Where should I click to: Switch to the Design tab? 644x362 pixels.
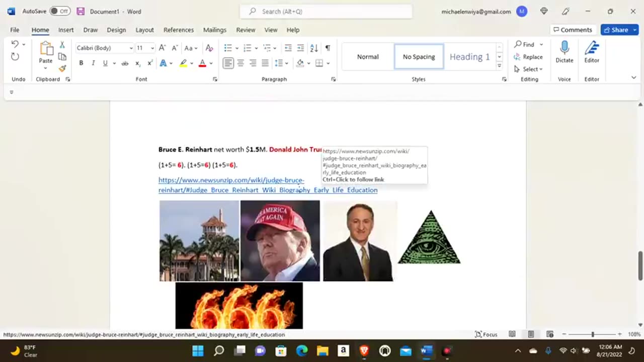[116, 30]
